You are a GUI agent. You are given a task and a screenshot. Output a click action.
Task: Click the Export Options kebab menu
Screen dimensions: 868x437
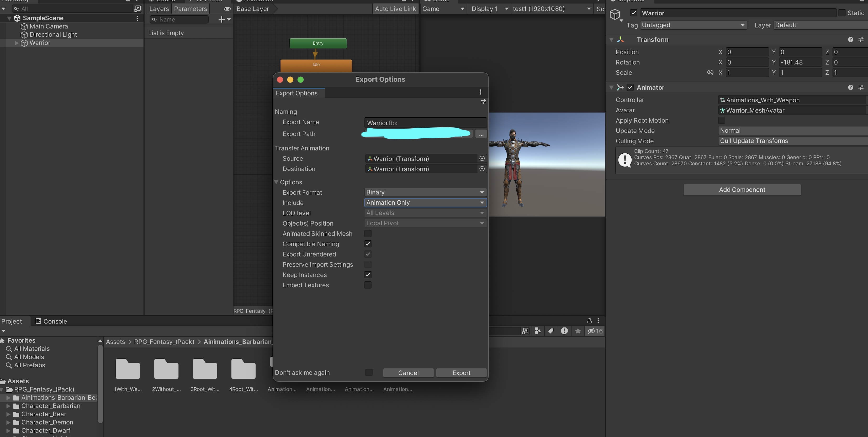coord(480,92)
